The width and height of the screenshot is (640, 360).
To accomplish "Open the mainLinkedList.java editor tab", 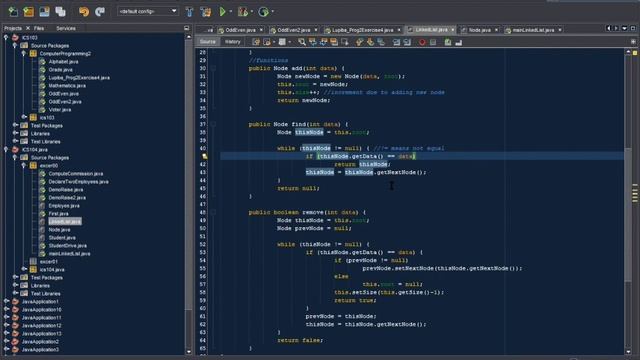I will 533,30.
